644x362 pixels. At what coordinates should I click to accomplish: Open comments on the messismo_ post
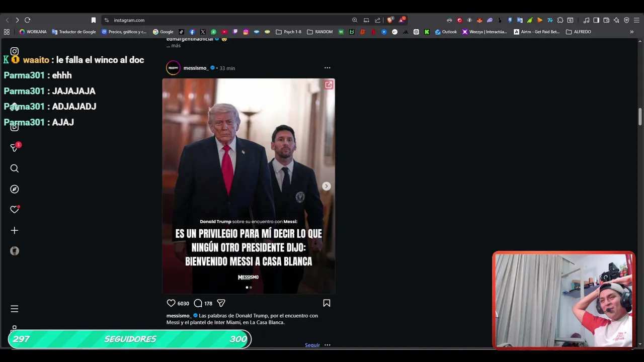[198, 303]
